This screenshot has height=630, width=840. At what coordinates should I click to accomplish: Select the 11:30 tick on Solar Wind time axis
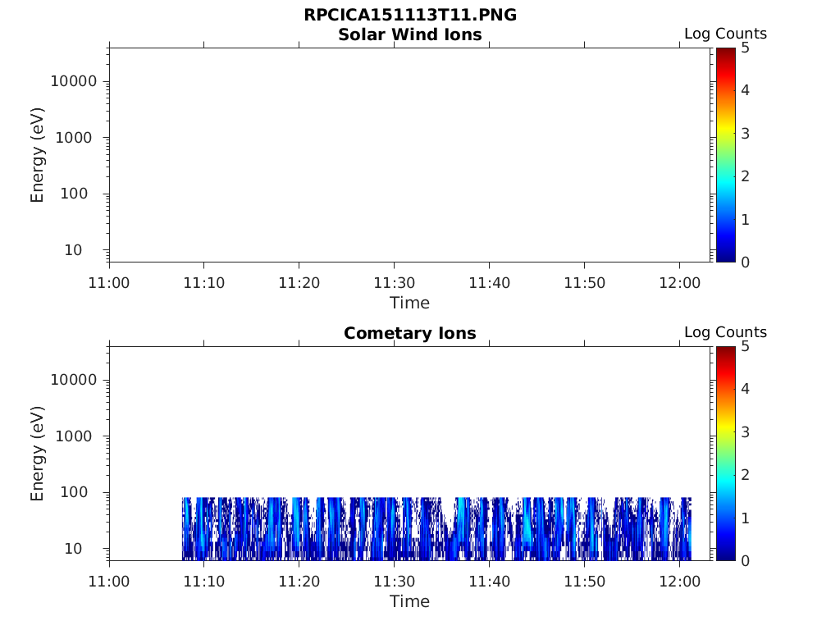pyautogui.click(x=395, y=283)
